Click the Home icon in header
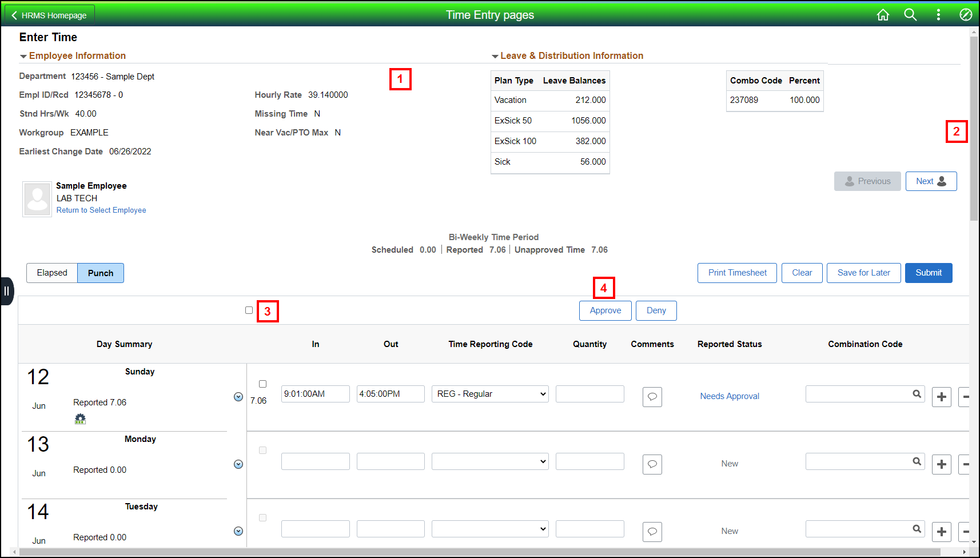 [x=883, y=15]
